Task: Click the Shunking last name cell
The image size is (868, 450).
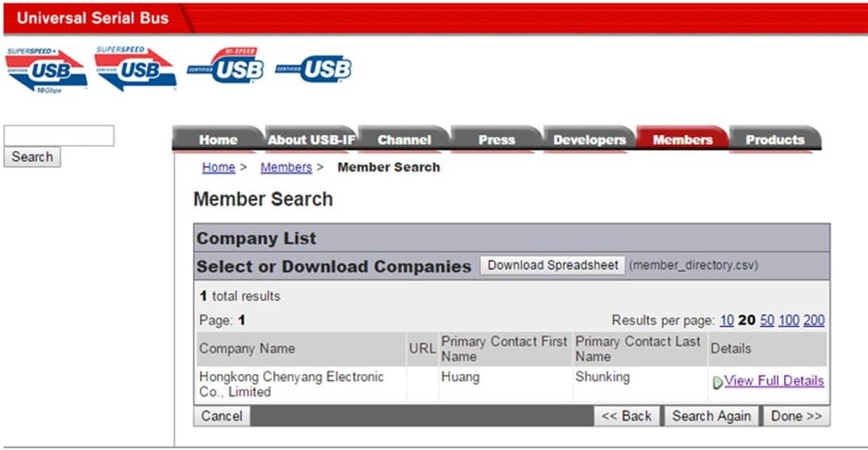Action: (639, 384)
